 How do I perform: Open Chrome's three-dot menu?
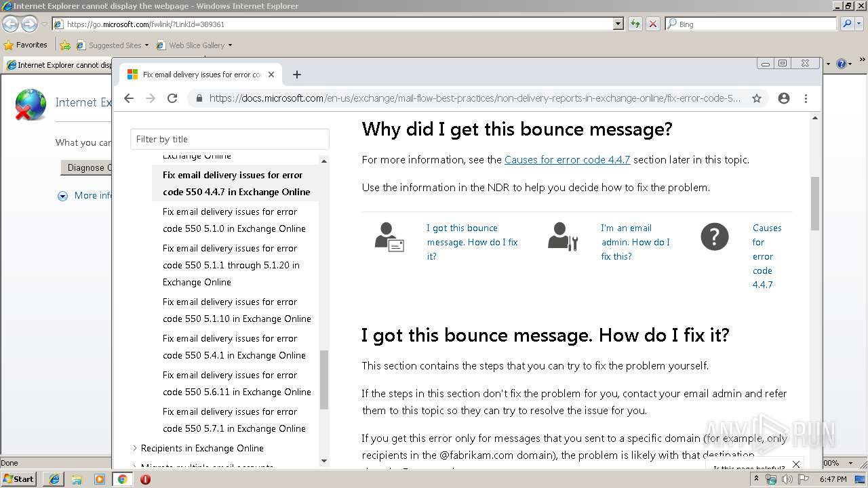pos(806,98)
